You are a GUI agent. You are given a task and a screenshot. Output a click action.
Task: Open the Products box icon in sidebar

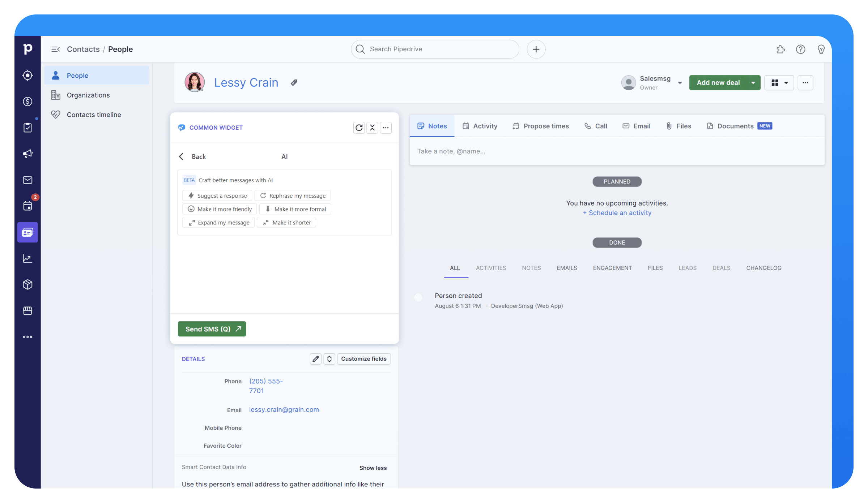27,284
